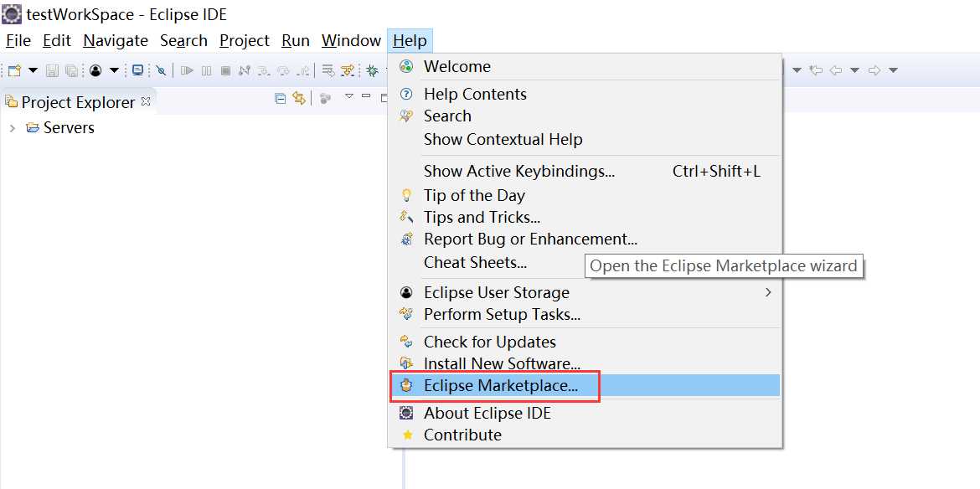Click the user account toolbar icon
Image resolution: width=980 pixels, height=489 pixels.
(x=95, y=70)
